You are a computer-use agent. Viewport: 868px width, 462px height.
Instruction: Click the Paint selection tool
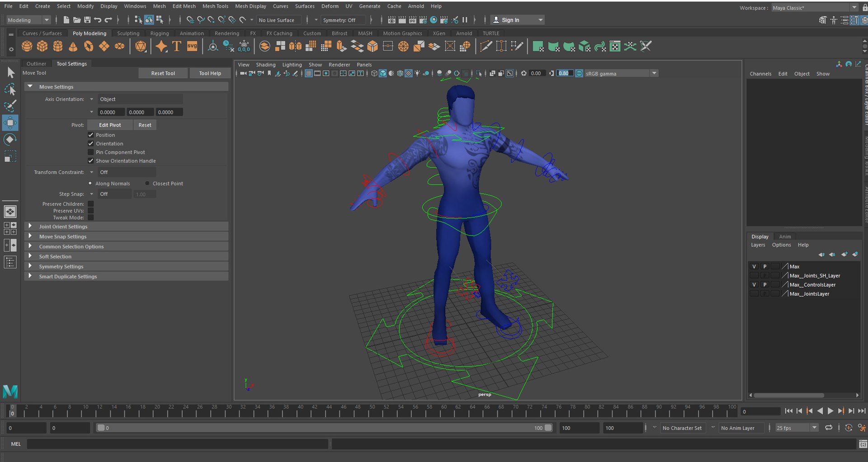[10, 106]
